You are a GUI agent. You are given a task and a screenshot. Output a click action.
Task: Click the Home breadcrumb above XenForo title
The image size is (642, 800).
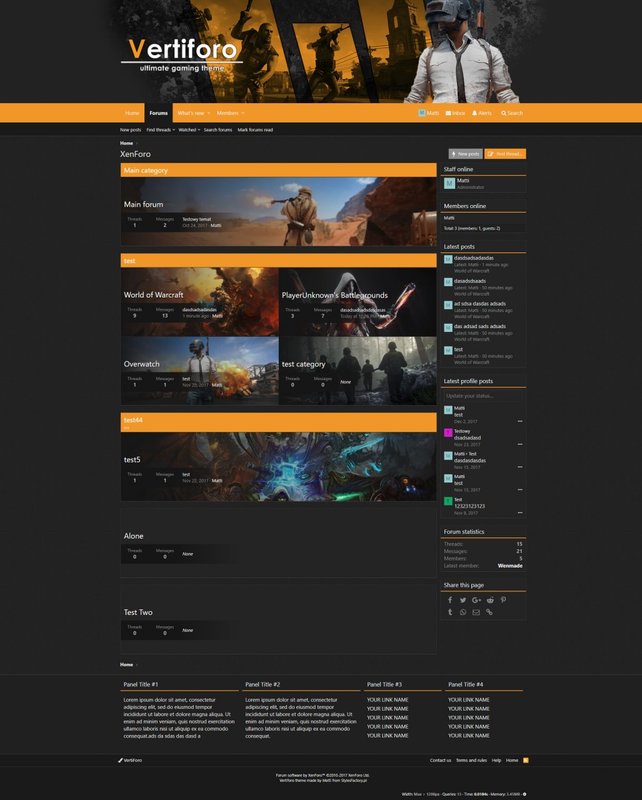point(127,143)
